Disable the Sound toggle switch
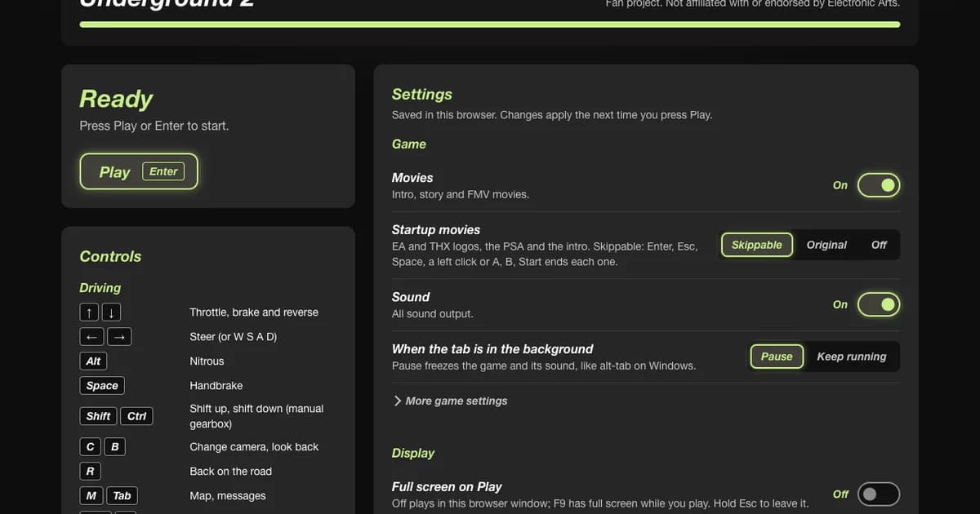Image resolution: width=980 pixels, height=514 pixels. (879, 304)
